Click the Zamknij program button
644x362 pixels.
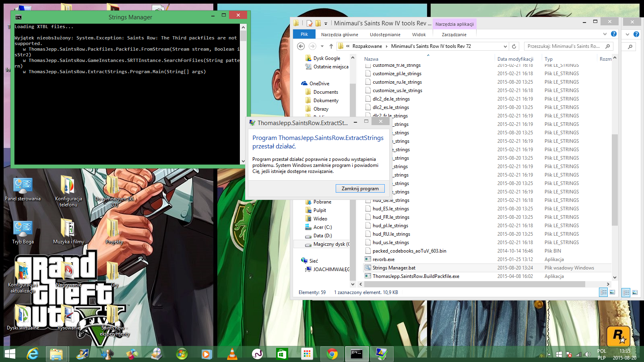tap(360, 188)
